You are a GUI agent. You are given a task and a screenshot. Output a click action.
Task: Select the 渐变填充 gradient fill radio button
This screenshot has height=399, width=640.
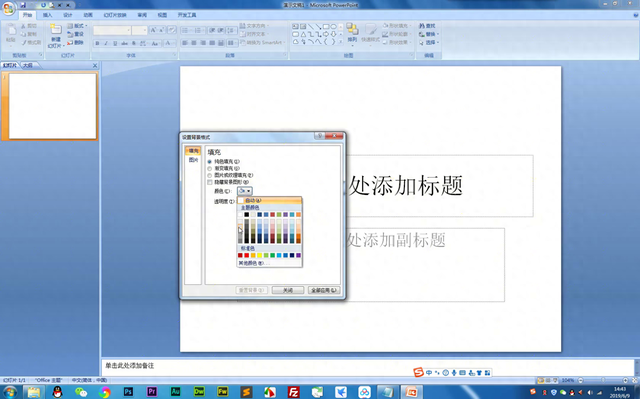pyautogui.click(x=210, y=168)
